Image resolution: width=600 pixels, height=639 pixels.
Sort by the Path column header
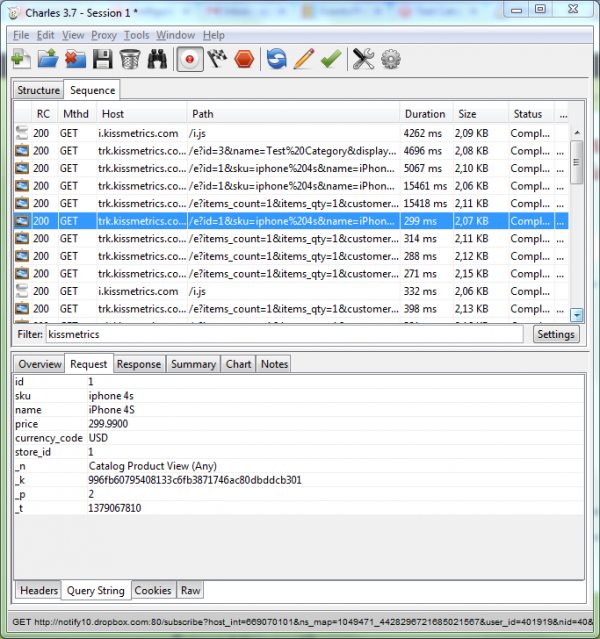pos(293,114)
